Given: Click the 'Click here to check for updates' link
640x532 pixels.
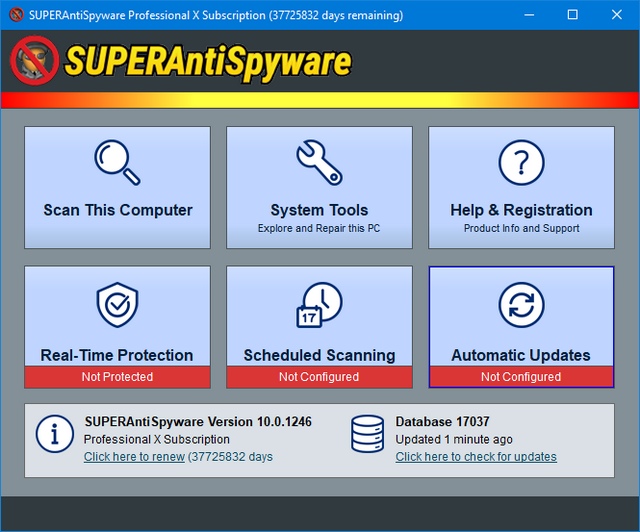Looking at the screenshot, I should (476, 457).
